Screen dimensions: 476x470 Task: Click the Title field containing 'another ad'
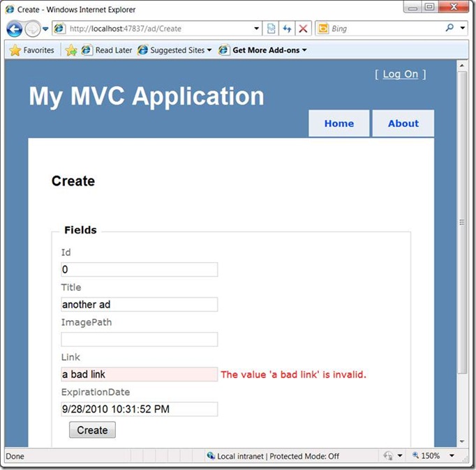click(x=140, y=305)
